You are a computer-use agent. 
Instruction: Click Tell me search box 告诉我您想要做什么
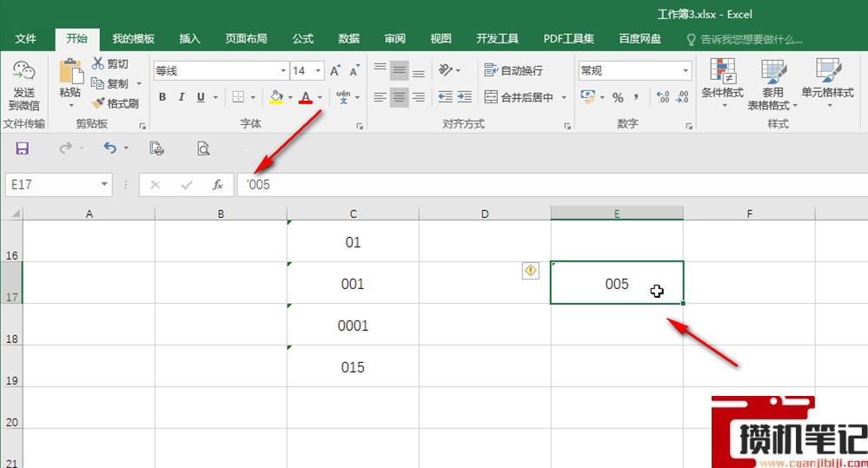pos(745,39)
